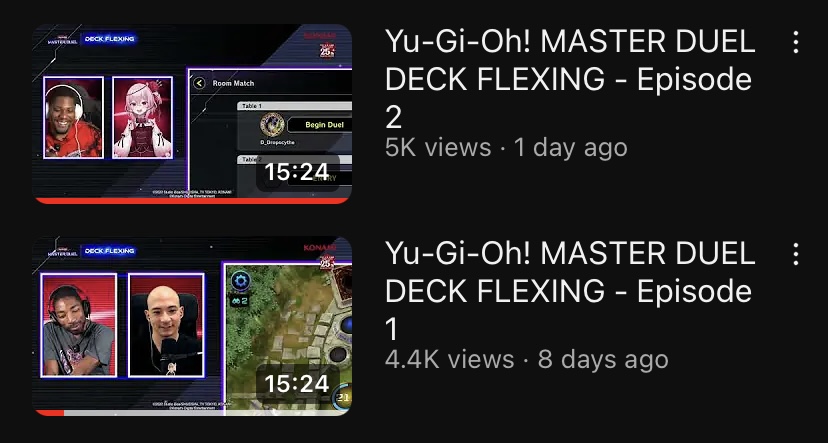Click the 15:24 duration badge on Episode 1
The image size is (828, 443).
(x=297, y=384)
